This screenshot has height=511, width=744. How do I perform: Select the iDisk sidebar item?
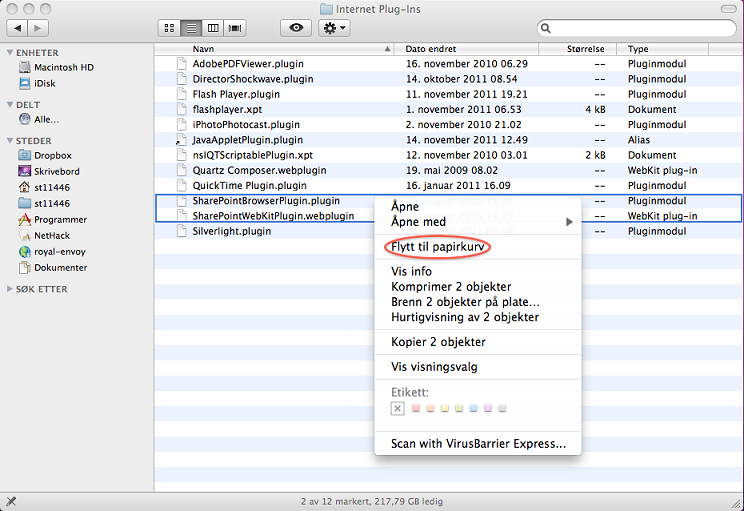pyautogui.click(x=45, y=83)
